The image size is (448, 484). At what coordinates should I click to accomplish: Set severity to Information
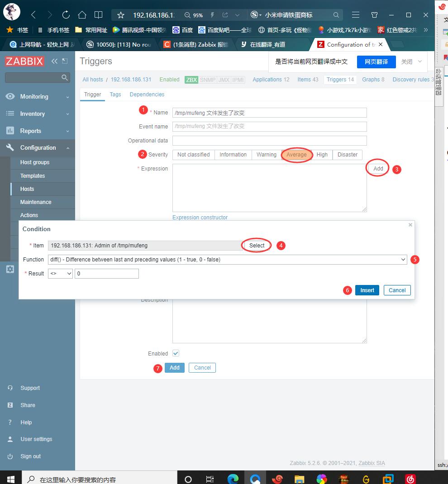[x=233, y=155]
